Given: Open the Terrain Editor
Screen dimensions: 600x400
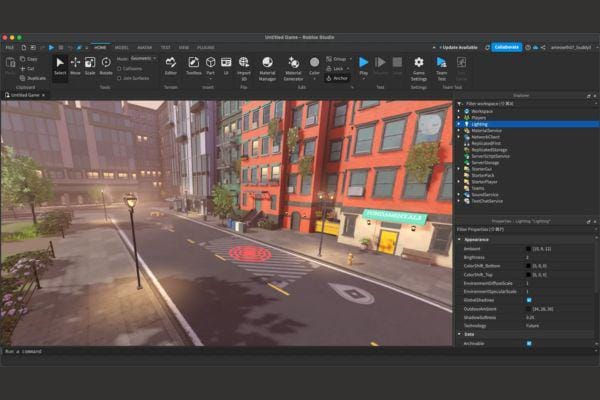Looking at the screenshot, I should coord(171,66).
